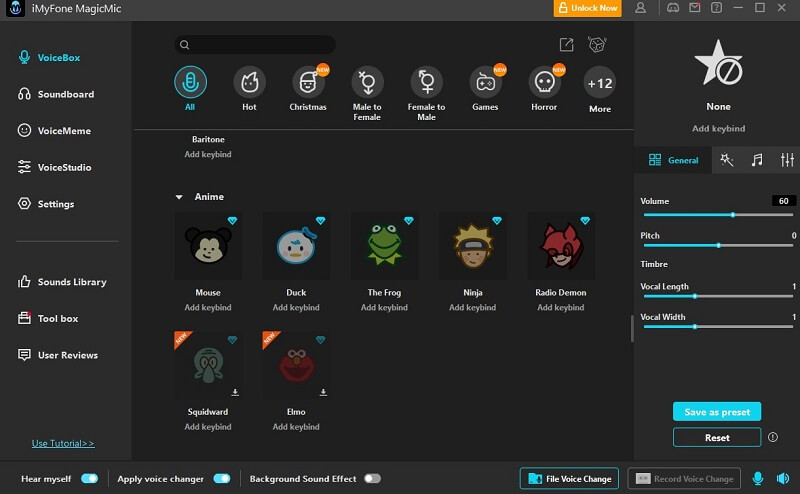
Task: Click Record Voice Change button
Action: [684, 478]
